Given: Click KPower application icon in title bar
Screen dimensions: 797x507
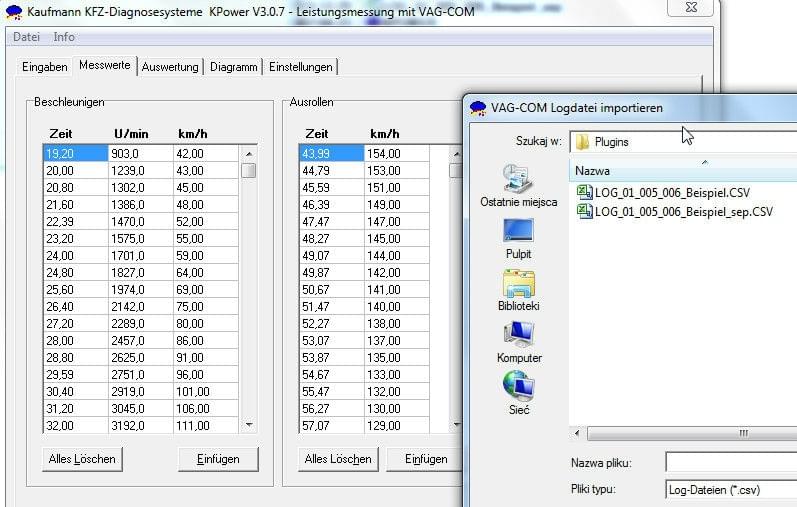Looking at the screenshot, I should tap(14, 12).
